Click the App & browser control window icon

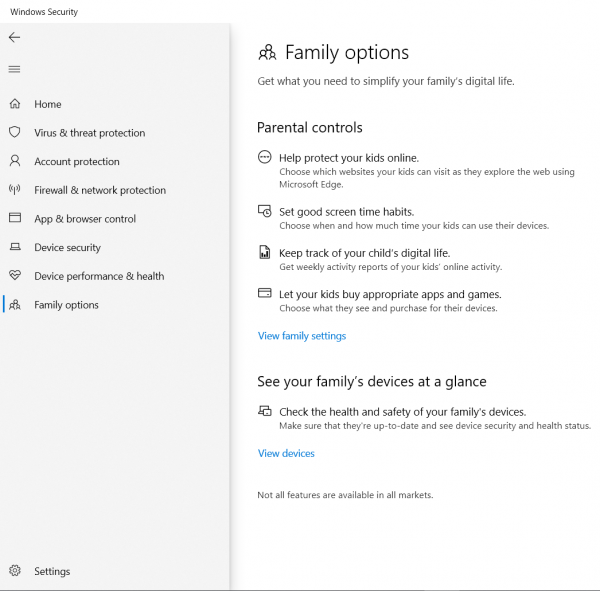coord(15,218)
